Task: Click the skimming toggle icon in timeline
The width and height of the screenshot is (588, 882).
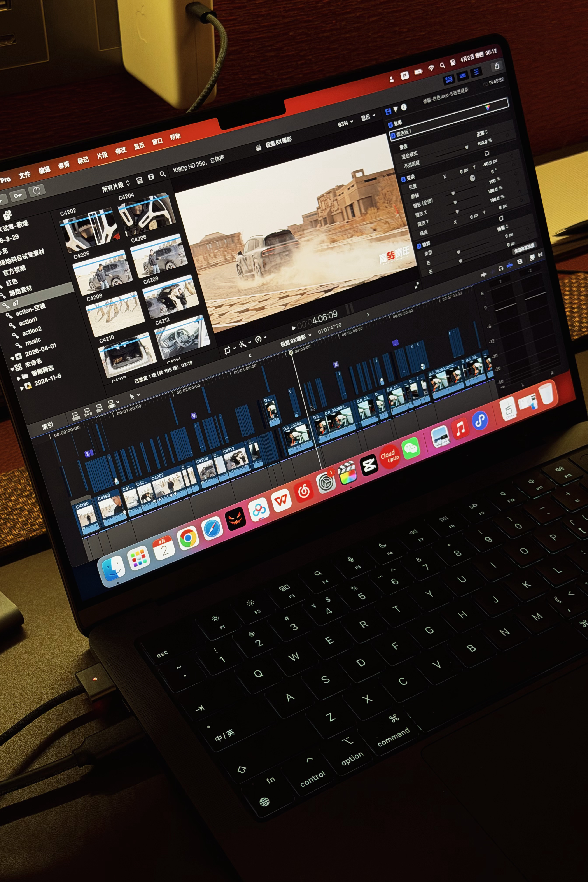Action: click(484, 275)
